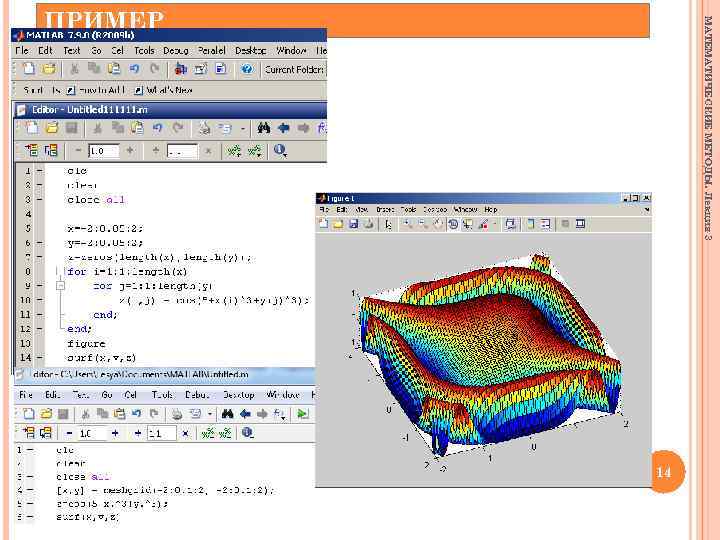This screenshot has width=720, height=540.
Task: Click binoculars Find icon in Untitled11111.m editor
Action: pyautogui.click(x=263, y=128)
